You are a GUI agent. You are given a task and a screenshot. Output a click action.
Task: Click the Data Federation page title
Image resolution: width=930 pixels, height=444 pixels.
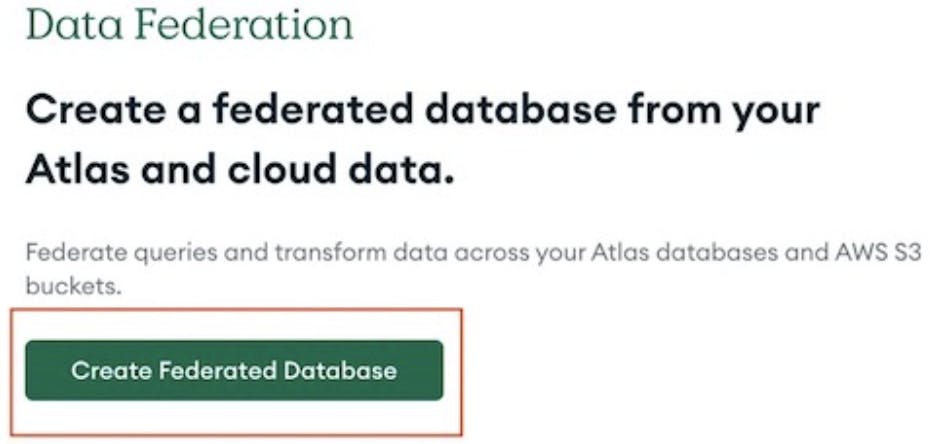pyautogui.click(x=190, y=24)
